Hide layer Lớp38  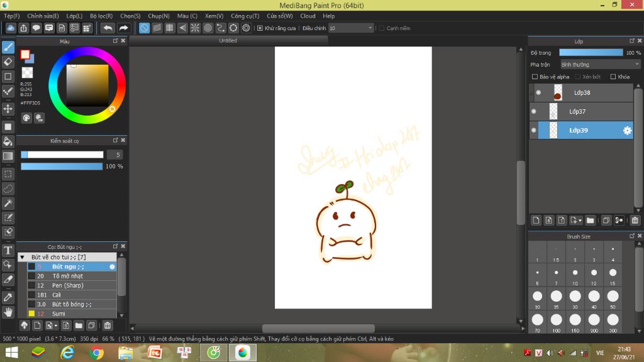click(x=538, y=93)
